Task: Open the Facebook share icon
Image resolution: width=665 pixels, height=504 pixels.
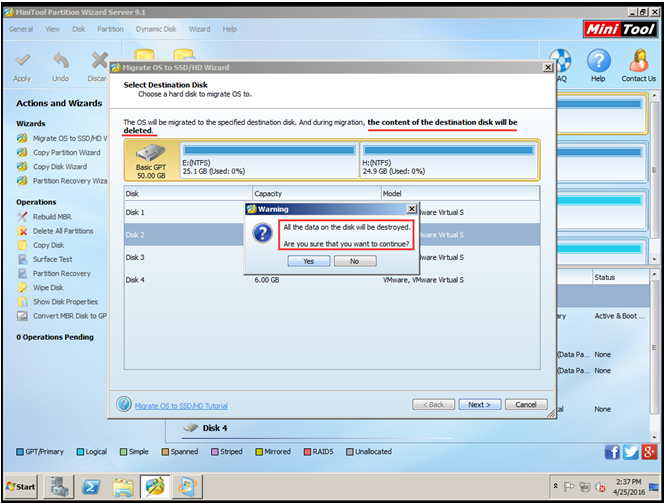Action: tap(612, 452)
